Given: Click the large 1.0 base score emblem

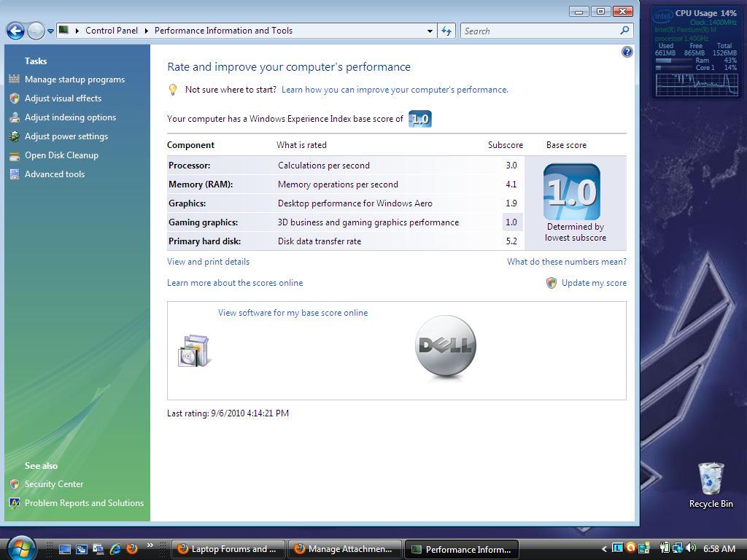Looking at the screenshot, I should (572, 192).
